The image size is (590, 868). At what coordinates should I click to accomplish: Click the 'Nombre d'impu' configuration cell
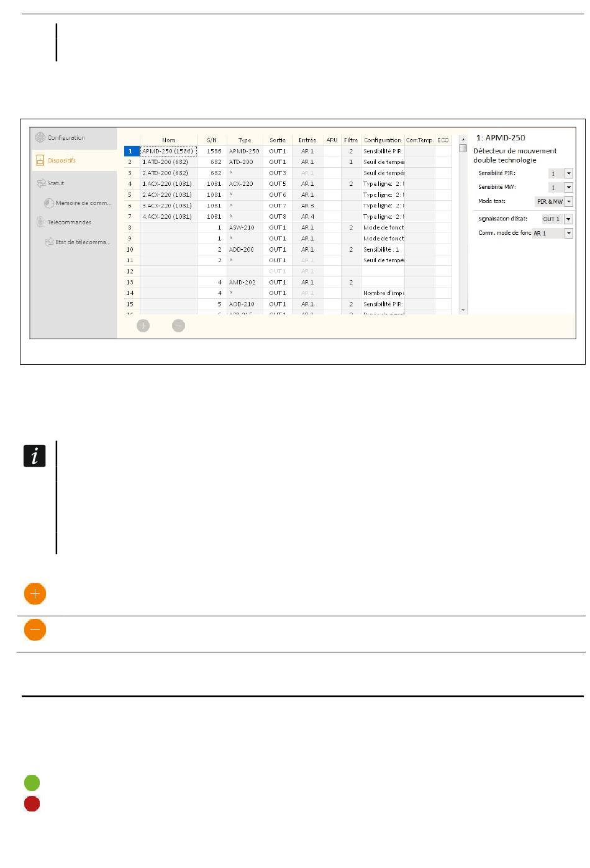383,293
